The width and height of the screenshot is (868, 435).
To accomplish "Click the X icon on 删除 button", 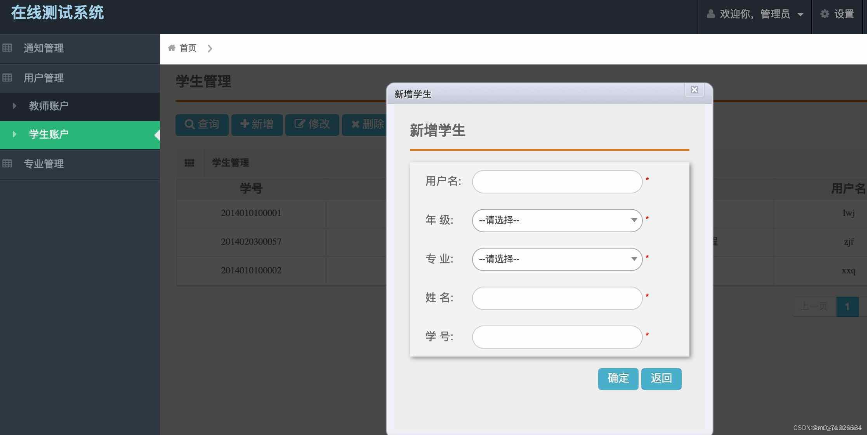I will pos(355,124).
